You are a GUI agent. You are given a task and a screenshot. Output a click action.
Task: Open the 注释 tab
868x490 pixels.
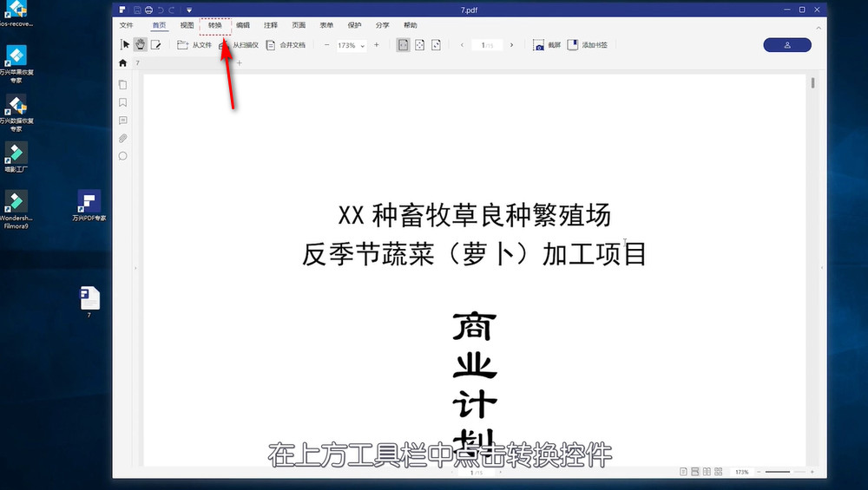[x=271, y=25]
